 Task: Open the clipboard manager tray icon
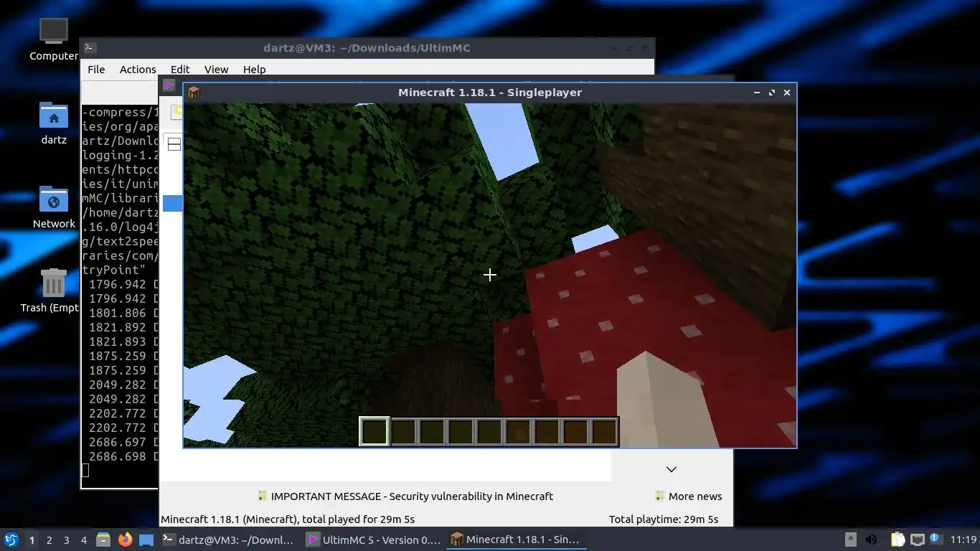(897, 540)
